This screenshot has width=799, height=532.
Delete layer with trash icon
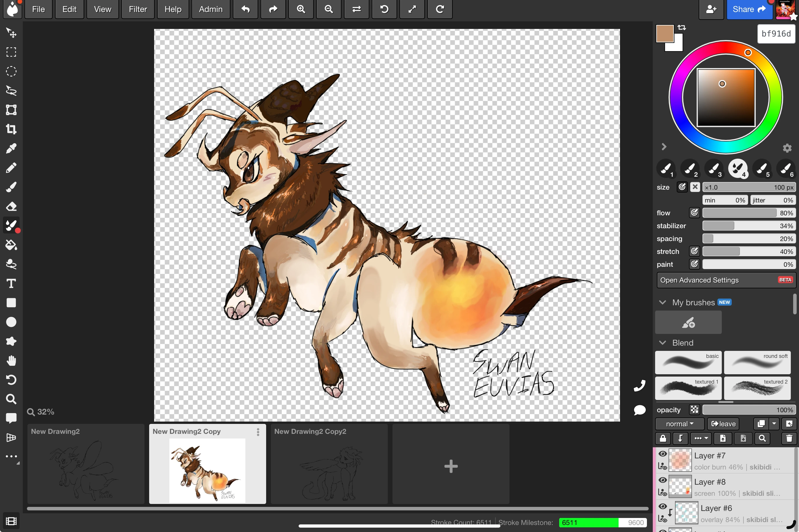pos(789,438)
